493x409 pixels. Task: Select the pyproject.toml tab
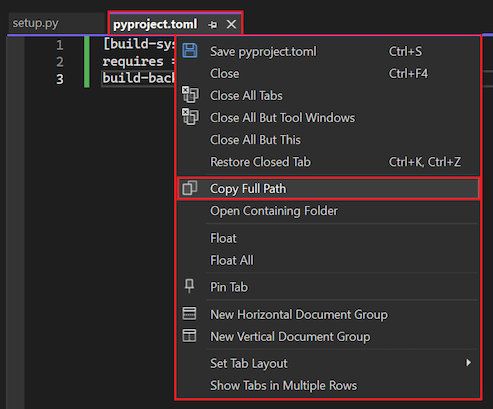coord(155,24)
